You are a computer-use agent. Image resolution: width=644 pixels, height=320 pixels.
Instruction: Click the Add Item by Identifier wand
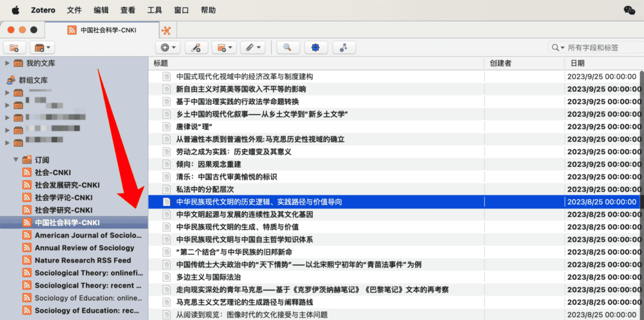196,48
